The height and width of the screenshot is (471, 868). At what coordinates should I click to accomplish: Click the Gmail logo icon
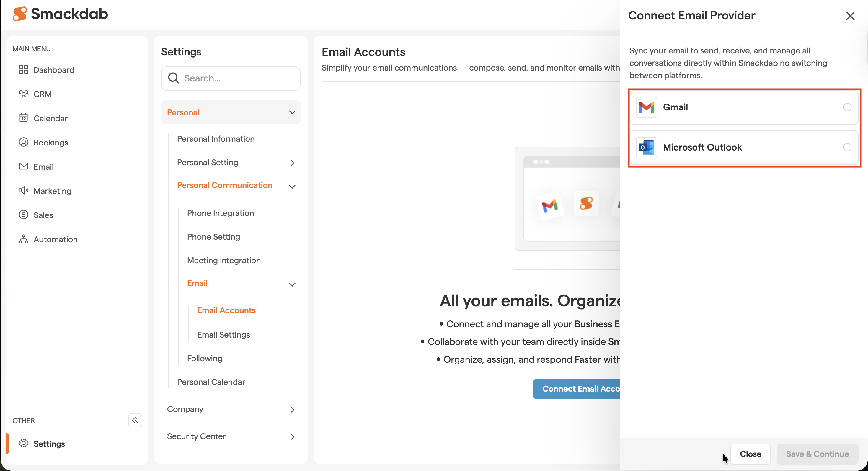pyautogui.click(x=646, y=107)
